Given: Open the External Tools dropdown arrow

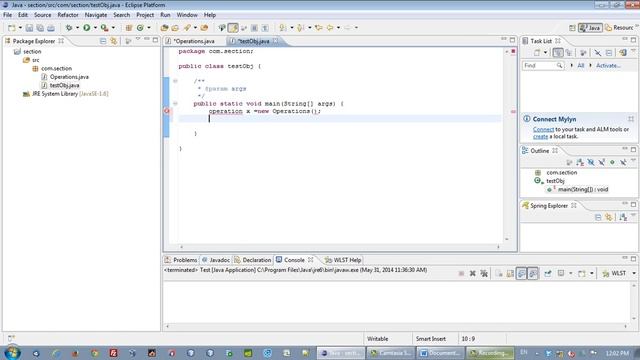Looking at the screenshot, I should pyautogui.click(x=113, y=28).
